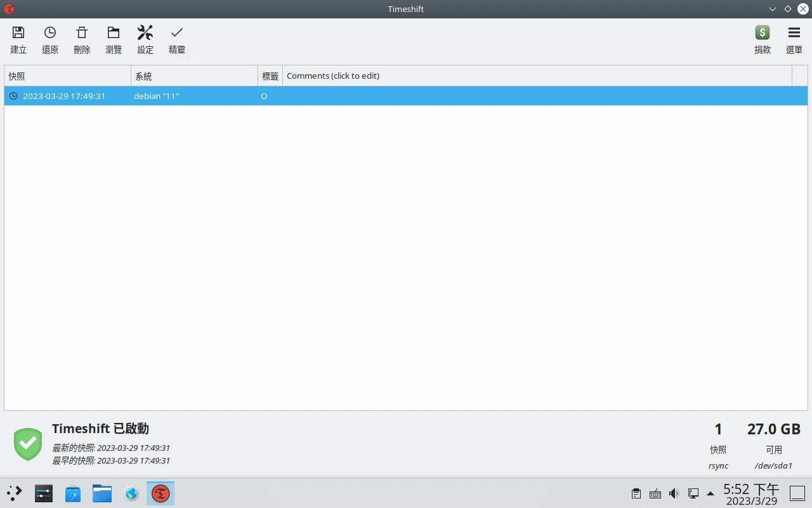The height and width of the screenshot is (508, 812).
Task: Create a new snapshot with 建立
Action: (18, 40)
